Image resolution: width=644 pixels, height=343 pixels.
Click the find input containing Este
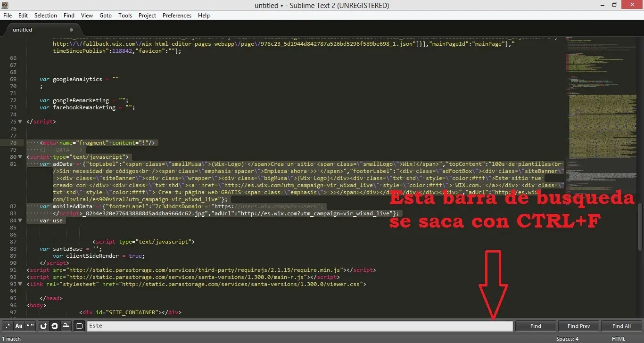300,326
